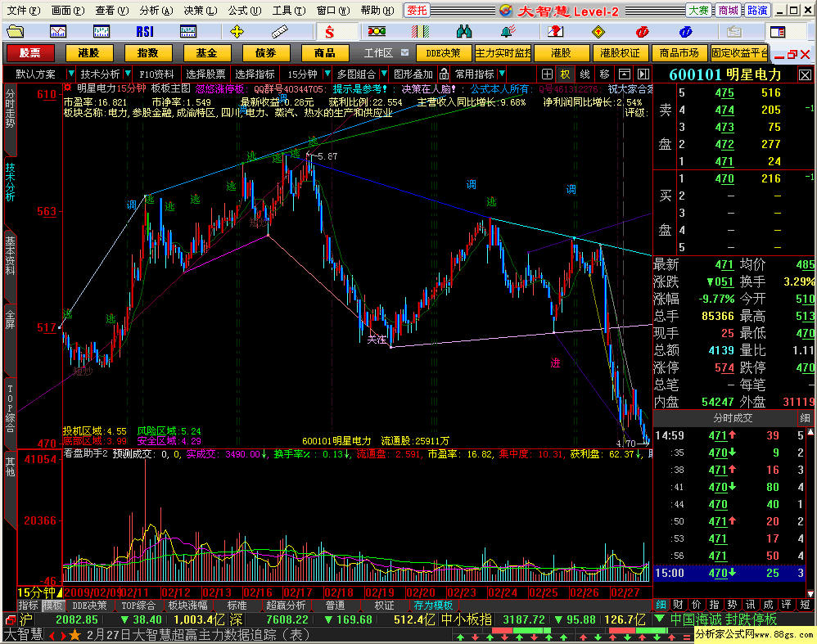Screen dimensions: 817x644
Task: Switch to 模板 mode at bottom left
Action: [52, 606]
